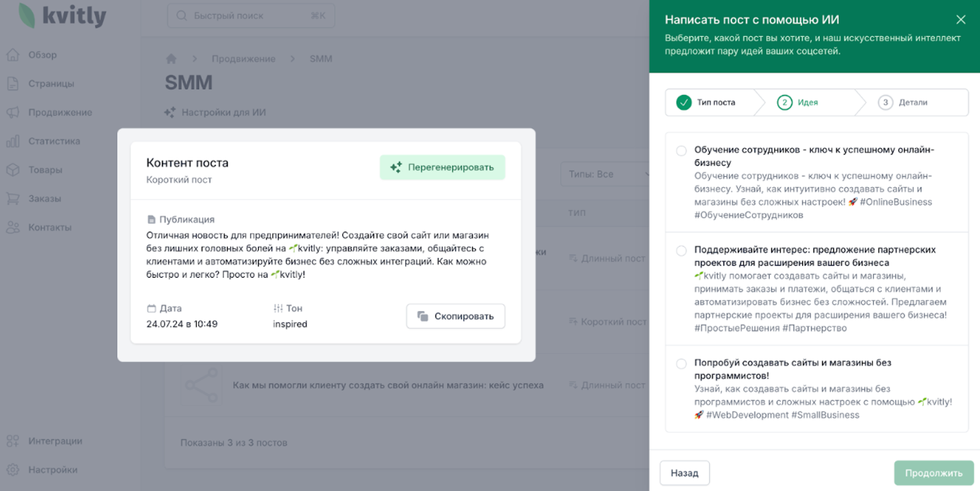This screenshot has width=980, height=491.
Task: Click the Обзор home icon in sidebar
Action: pyautogui.click(x=13, y=55)
